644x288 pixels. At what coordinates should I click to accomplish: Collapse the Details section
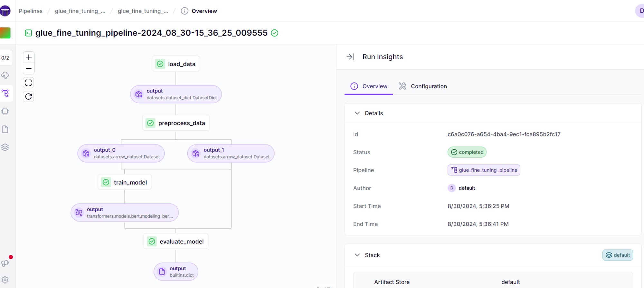click(x=357, y=113)
